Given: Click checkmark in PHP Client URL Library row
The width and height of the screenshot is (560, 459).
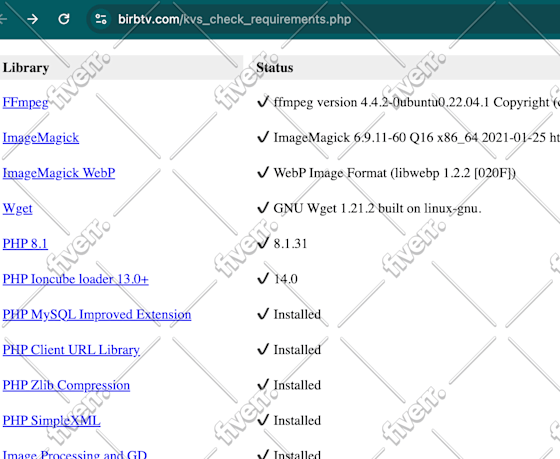Looking at the screenshot, I should 263,349.
